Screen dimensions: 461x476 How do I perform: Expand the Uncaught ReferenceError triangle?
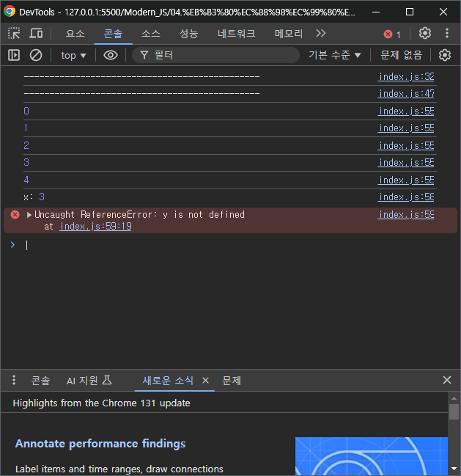coord(29,215)
